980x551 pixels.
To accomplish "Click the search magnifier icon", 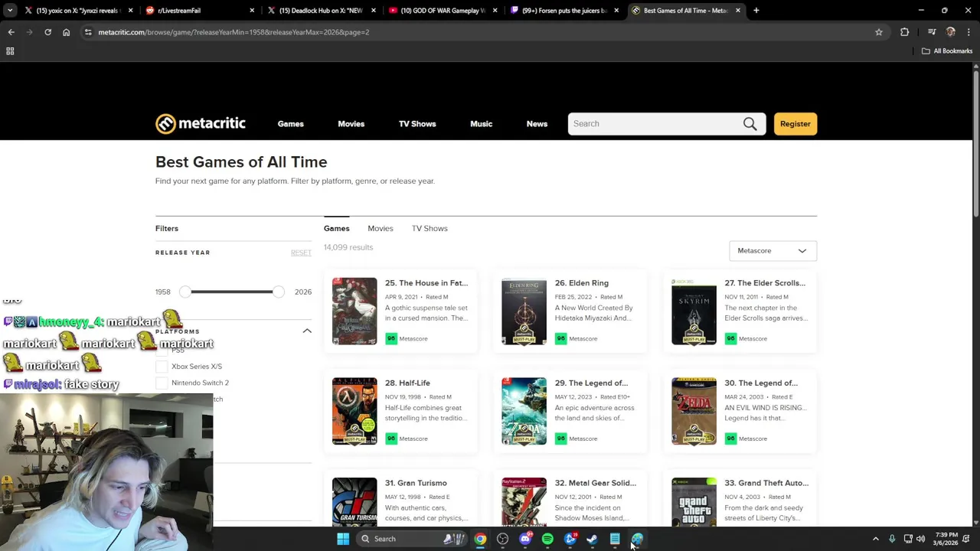I will [750, 124].
